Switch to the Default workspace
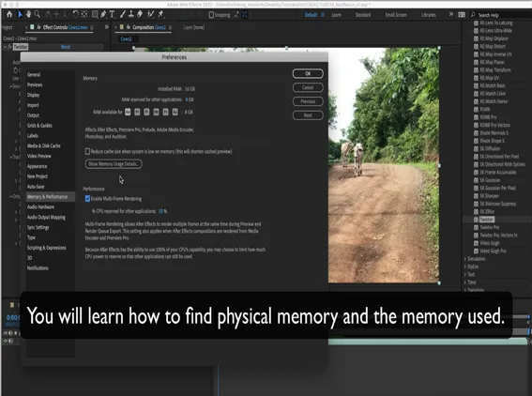Image resolution: width=532 pixels, height=396 pixels. click(311, 15)
